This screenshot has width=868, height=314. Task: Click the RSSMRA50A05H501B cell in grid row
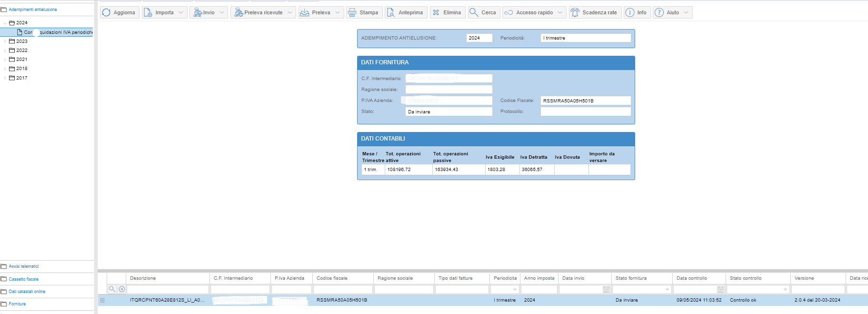coord(342,300)
